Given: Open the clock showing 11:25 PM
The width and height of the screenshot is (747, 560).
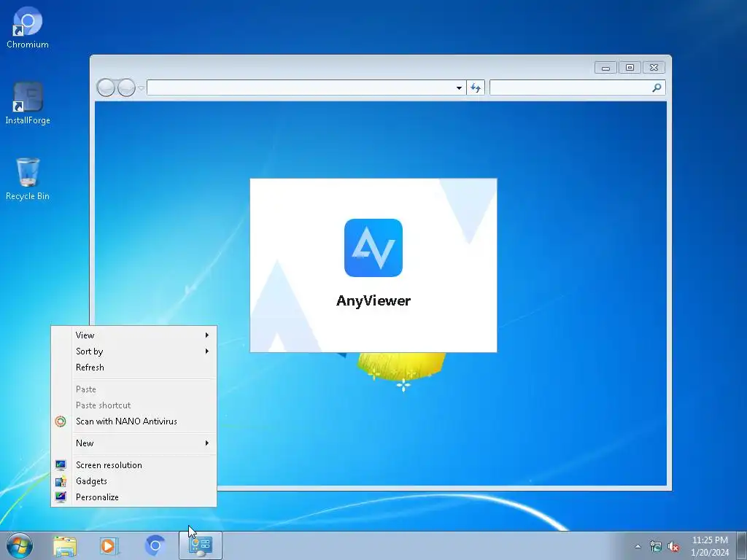Looking at the screenshot, I should (x=710, y=545).
